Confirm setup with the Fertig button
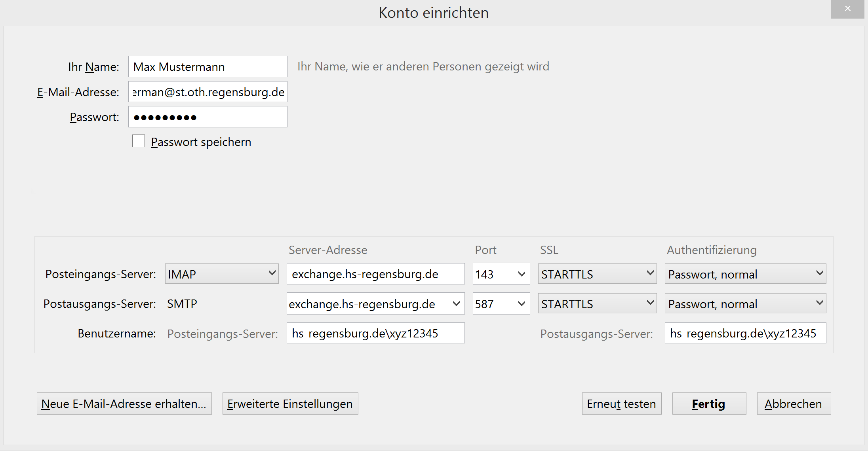Image resolution: width=868 pixels, height=451 pixels. point(709,404)
